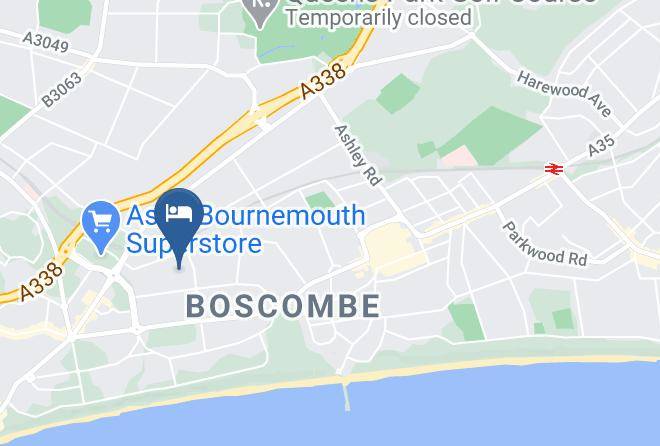Image resolution: width=660 pixels, height=446 pixels.
Task: Select the pink building beside the green park
Action: pos(459,157)
